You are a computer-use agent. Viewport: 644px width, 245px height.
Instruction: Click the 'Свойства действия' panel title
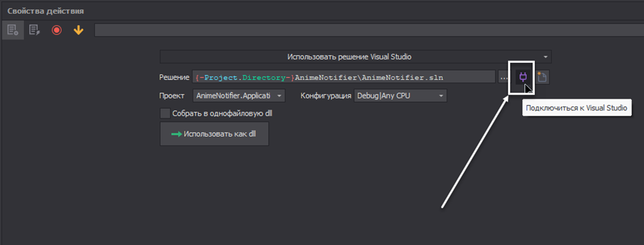pyautogui.click(x=46, y=11)
